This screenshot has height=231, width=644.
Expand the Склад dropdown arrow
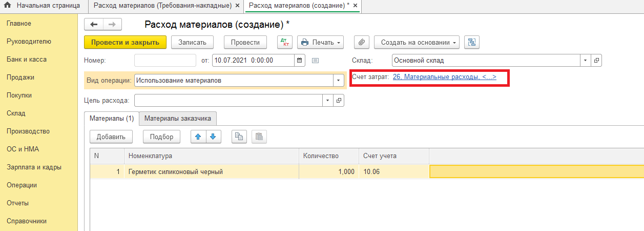point(586,60)
